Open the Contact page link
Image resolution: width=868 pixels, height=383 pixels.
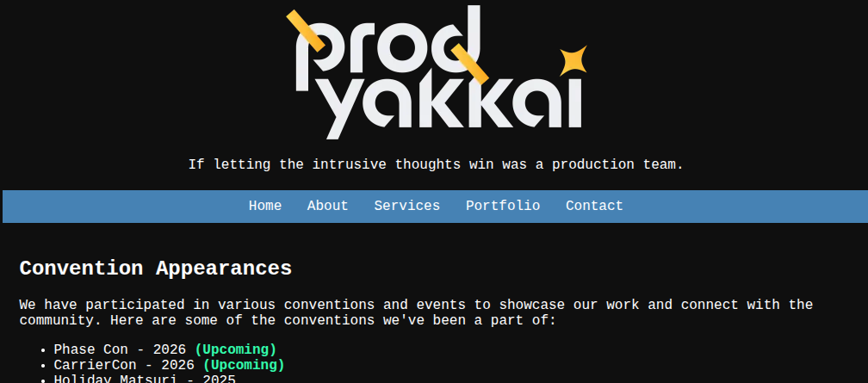(x=594, y=206)
